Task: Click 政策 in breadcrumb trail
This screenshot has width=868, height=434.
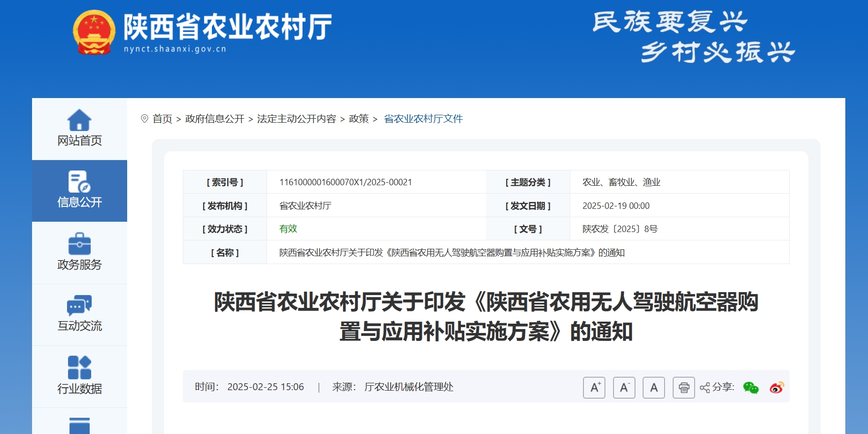Action: click(x=358, y=119)
